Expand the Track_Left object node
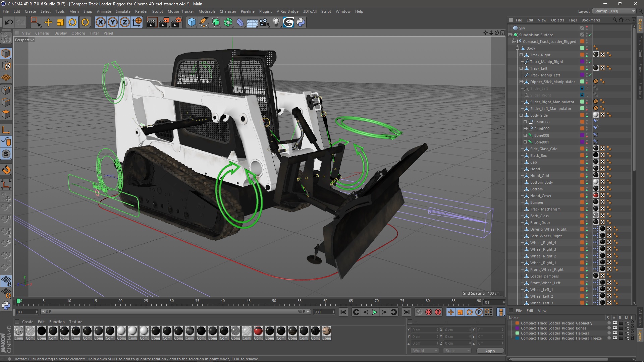The image size is (644, 362). [x=521, y=68]
